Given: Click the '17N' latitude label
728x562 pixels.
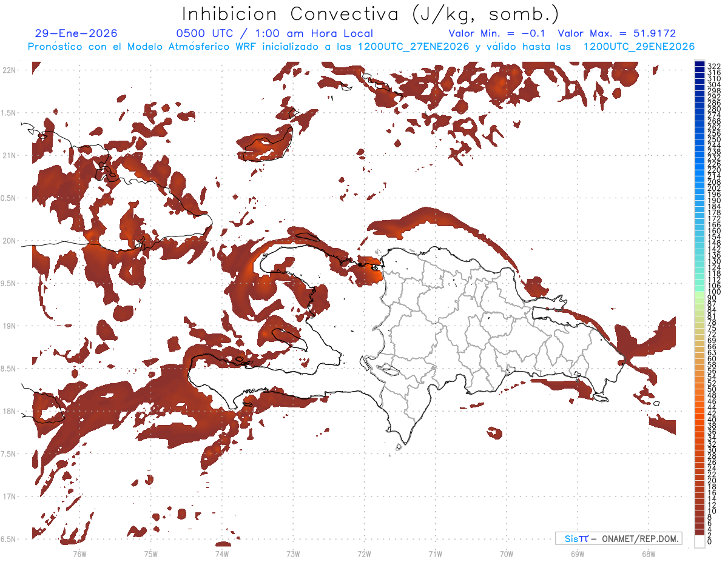Looking at the screenshot, I should (9, 497).
